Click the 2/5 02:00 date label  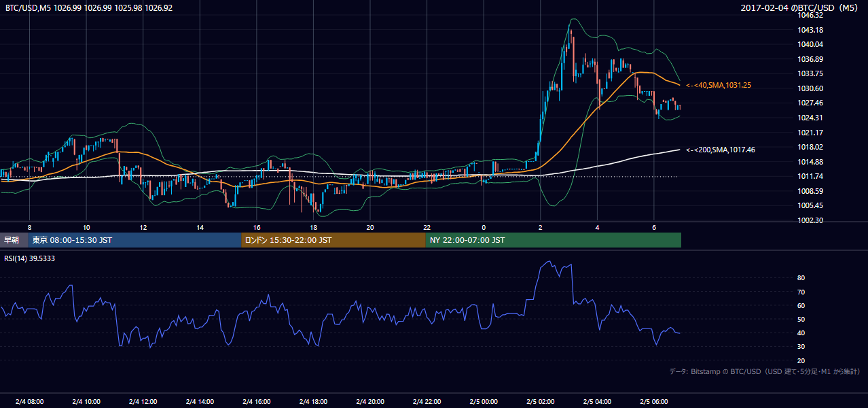click(540, 401)
